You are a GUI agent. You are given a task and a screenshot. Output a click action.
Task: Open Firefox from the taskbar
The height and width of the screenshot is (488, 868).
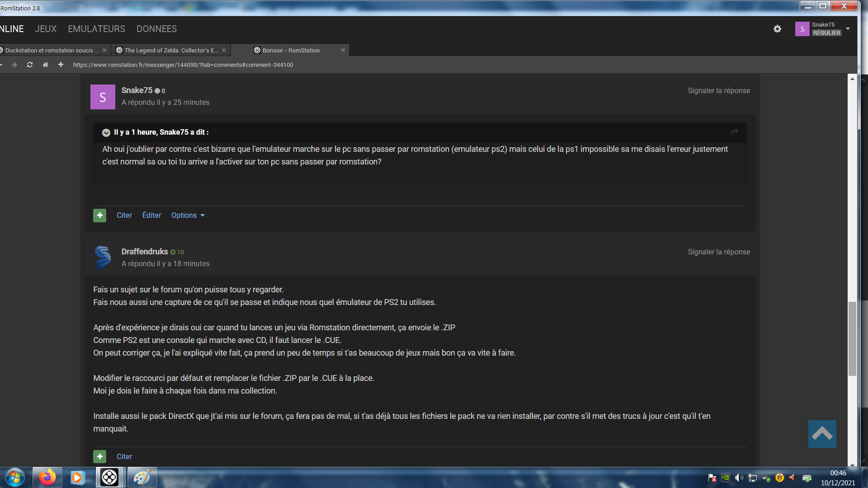(x=47, y=477)
